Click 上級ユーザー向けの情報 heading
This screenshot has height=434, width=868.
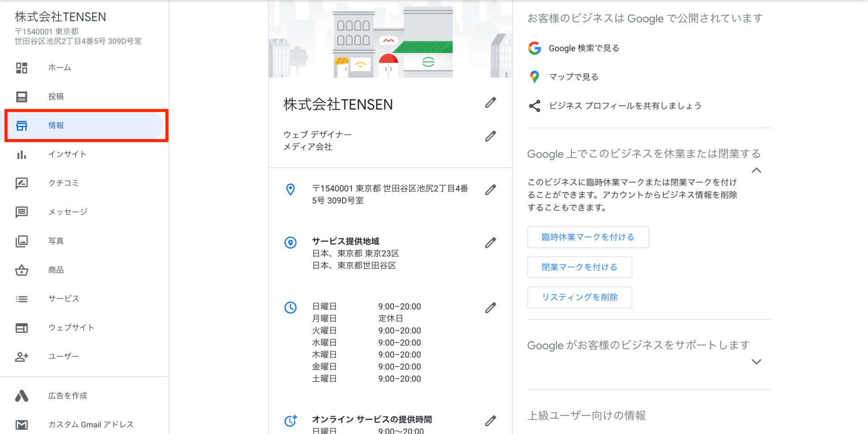click(x=586, y=415)
